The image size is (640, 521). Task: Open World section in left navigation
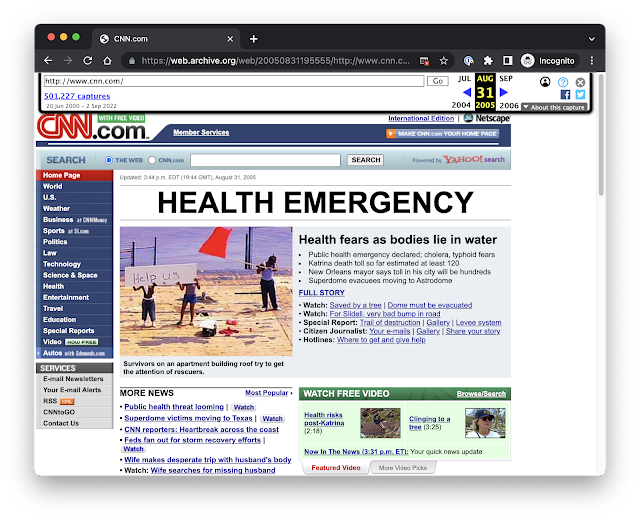(x=75, y=187)
